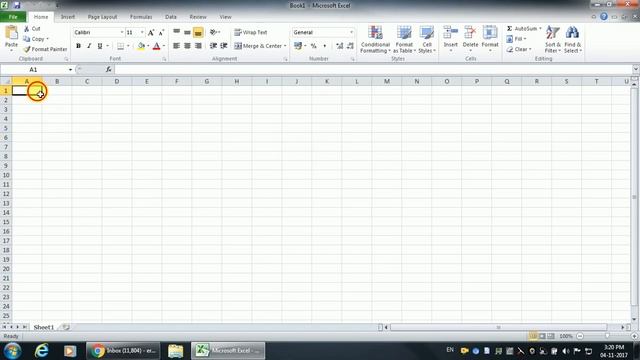Open Conditional Formatting menu

pos(375,39)
